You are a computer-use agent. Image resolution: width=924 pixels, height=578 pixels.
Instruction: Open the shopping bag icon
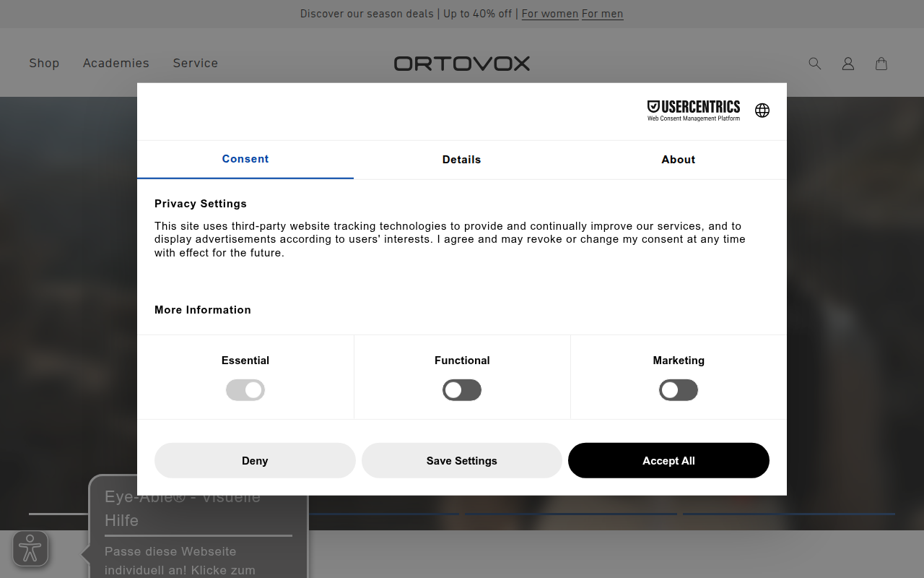(x=881, y=64)
